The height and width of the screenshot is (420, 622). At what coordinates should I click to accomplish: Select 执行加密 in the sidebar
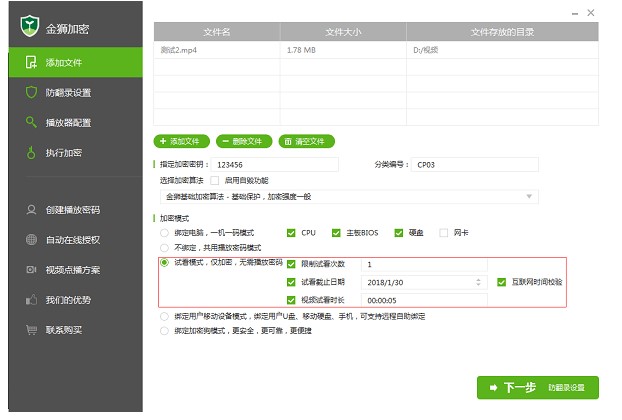pyautogui.click(x=75, y=153)
